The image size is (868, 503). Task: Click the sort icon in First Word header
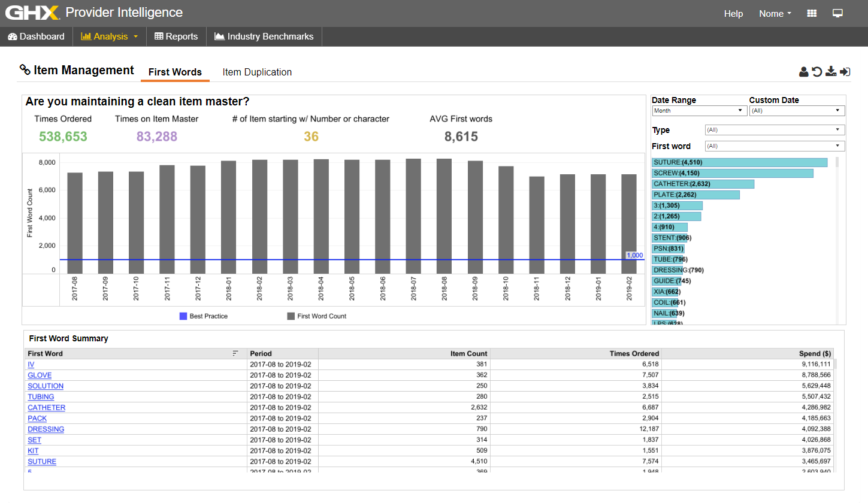click(235, 353)
